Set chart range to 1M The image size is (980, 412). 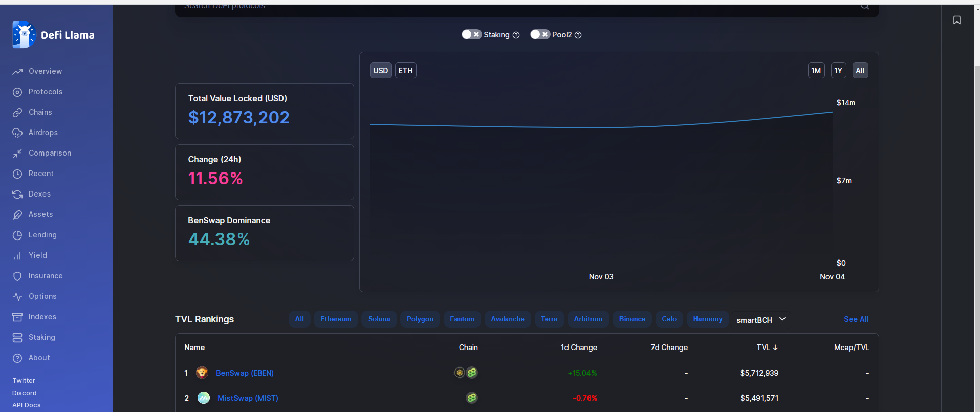[816, 71]
